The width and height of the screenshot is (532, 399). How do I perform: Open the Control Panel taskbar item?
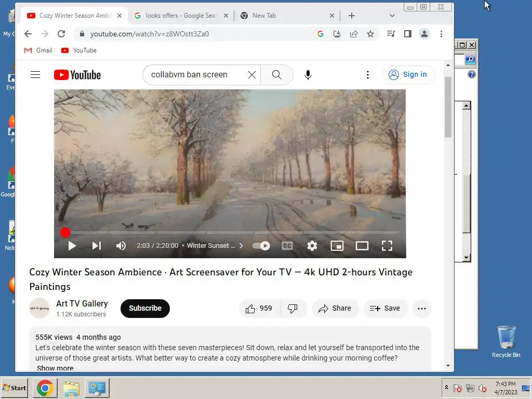pyautogui.click(x=97, y=388)
